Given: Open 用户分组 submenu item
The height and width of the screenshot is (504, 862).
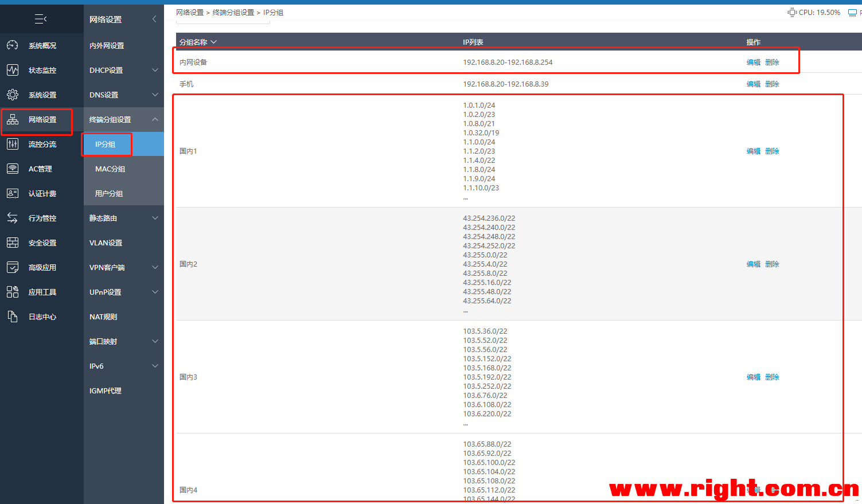Looking at the screenshot, I should pyautogui.click(x=109, y=194).
